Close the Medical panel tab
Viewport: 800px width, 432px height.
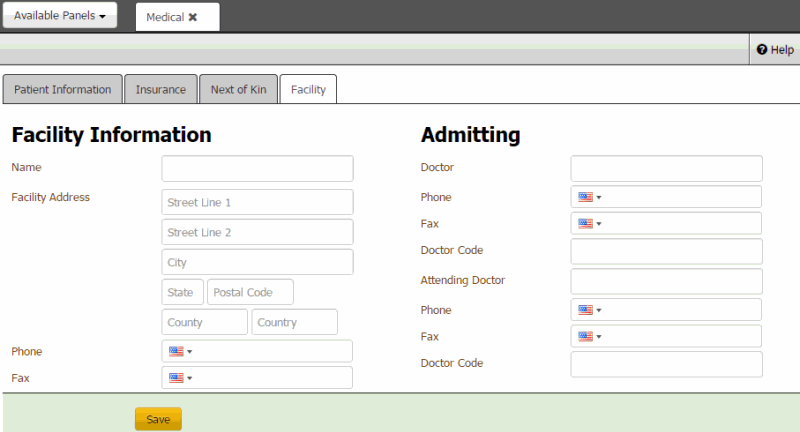coord(193,17)
